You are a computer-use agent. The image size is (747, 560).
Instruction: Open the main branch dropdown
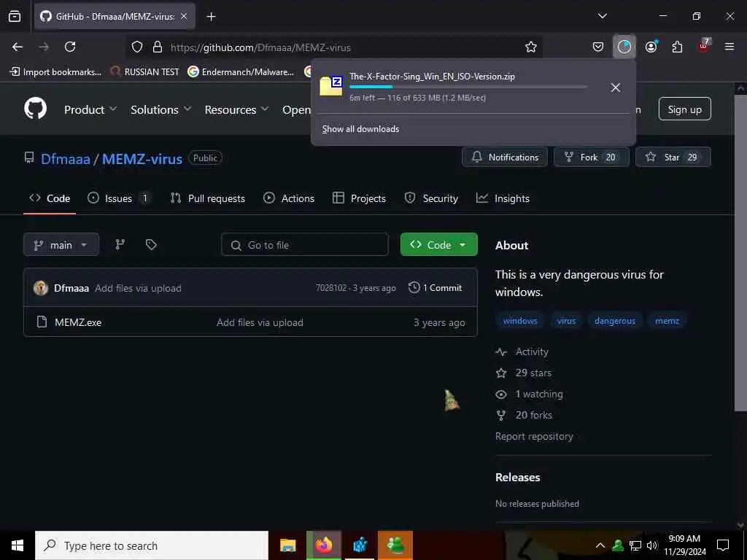61,245
